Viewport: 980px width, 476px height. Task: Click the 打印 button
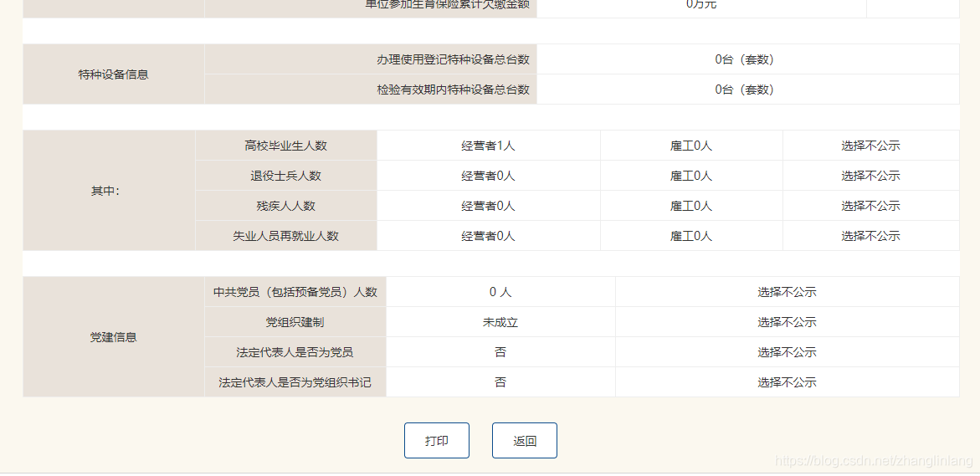pos(436,440)
